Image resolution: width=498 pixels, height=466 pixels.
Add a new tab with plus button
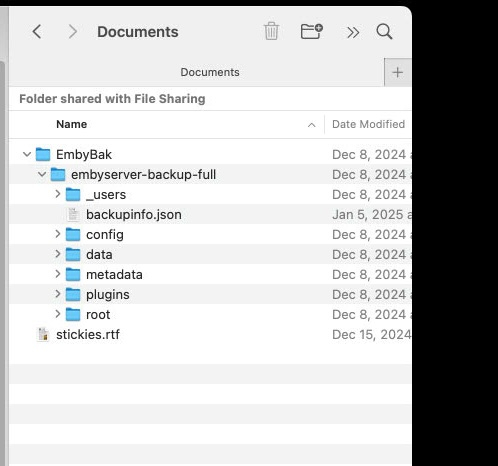[x=397, y=72]
